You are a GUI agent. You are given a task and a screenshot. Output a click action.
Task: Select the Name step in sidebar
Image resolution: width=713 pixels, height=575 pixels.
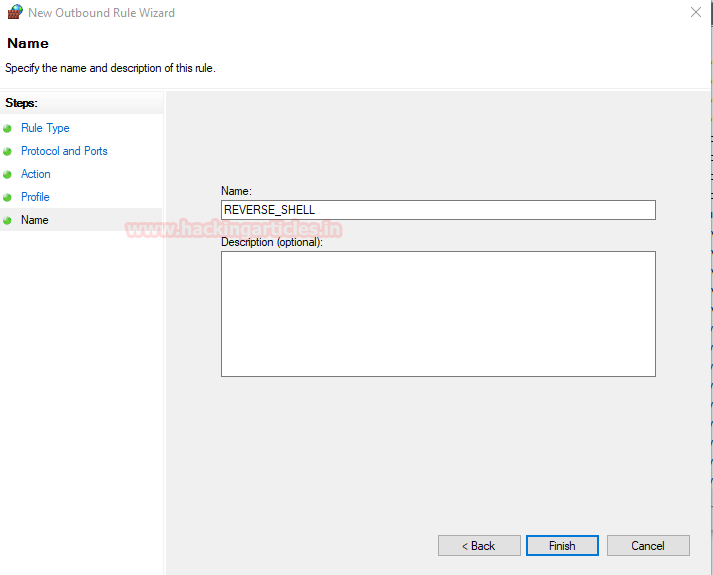(x=35, y=220)
